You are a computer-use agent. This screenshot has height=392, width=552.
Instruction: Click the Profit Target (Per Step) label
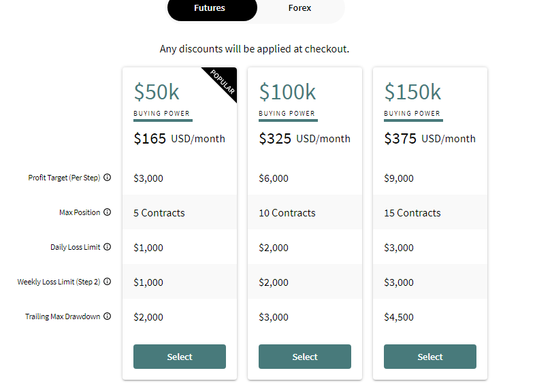(64, 178)
